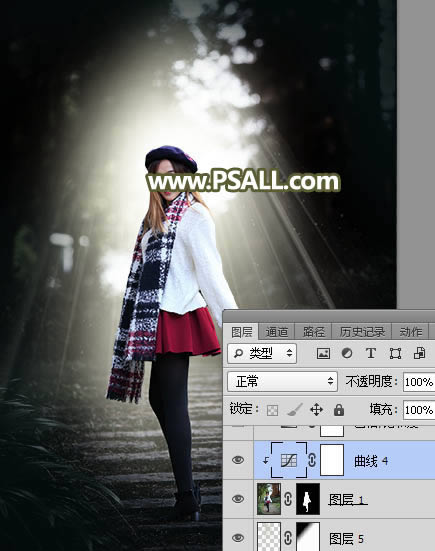
Task: Hide the 曲线 4 curves layer
Action: pyautogui.click(x=238, y=460)
